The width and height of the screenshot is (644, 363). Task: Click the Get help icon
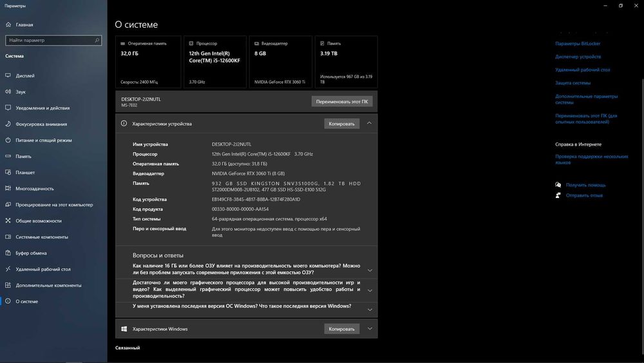[558, 185]
